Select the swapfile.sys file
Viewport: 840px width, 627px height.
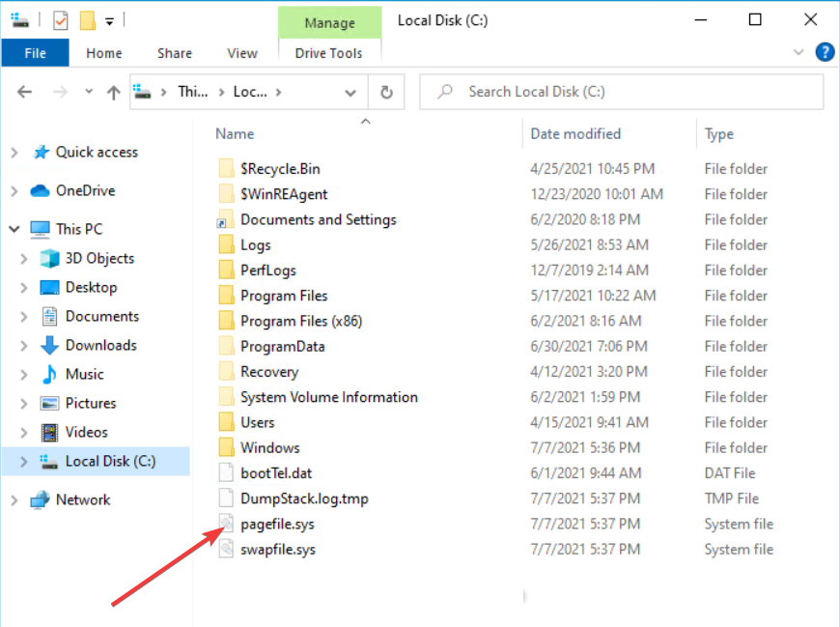[278, 550]
